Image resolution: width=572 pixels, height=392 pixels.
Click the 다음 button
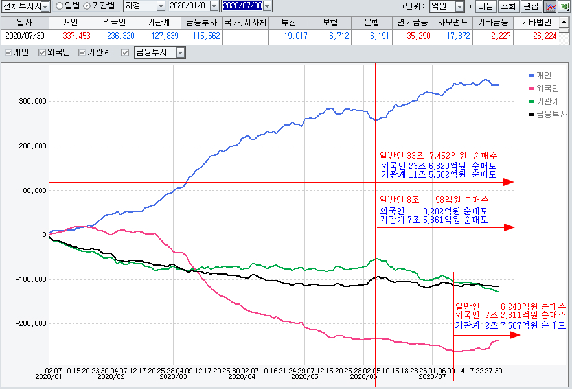pos(485,6)
